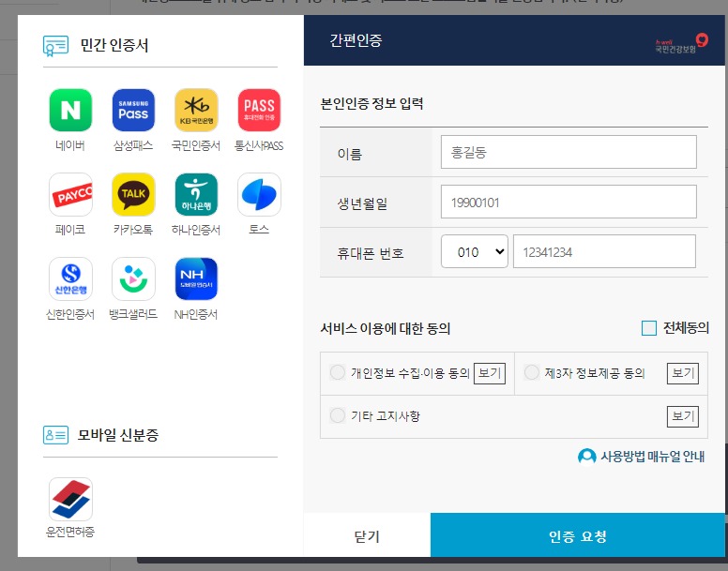The height and width of the screenshot is (571, 728).
Task: Click the 이름 name input field
Action: tap(569, 152)
